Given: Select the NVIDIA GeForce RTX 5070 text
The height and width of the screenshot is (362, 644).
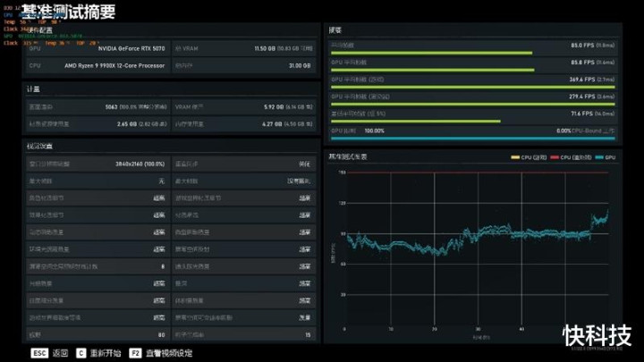Looking at the screenshot, I should click(131, 48).
